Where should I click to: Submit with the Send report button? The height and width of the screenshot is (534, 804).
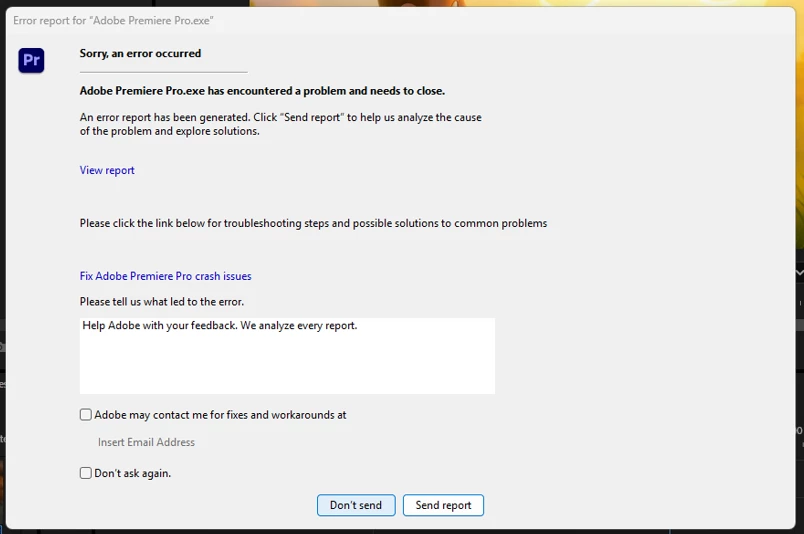tap(443, 505)
